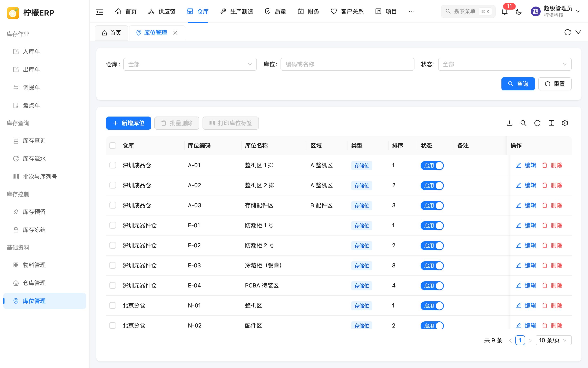Open 库存冻结 in the sidebar
Image resolution: width=588 pixels, height=368 pixels.
45,230
